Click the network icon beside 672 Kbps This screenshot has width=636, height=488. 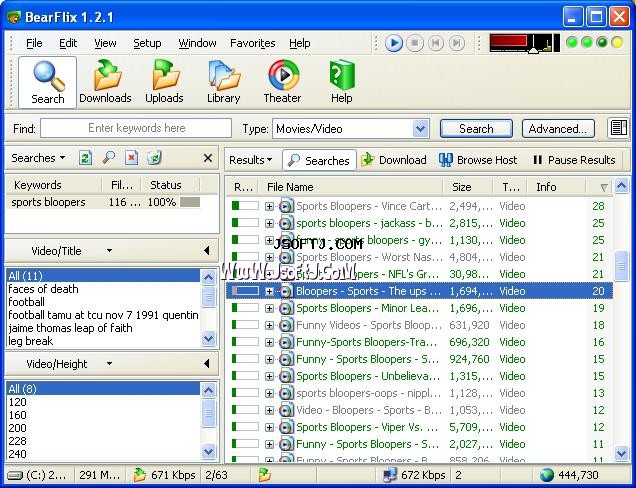(390, 475)
